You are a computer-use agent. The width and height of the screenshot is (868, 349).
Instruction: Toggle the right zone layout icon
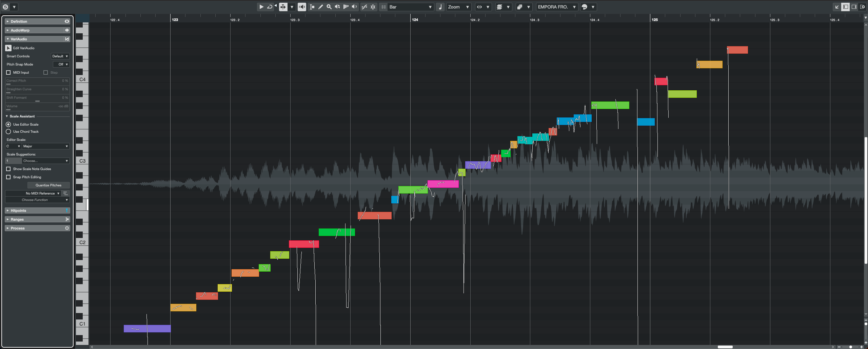854,7
